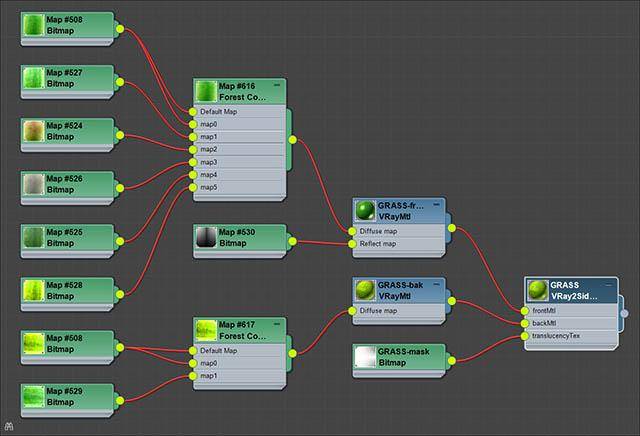Click the GRASS VRay2SidedMtl sphere preview icon

tap(538, 291)
